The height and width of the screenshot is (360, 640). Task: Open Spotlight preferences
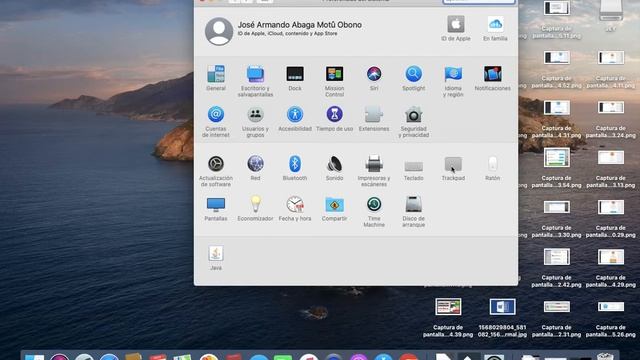point(413,74)
